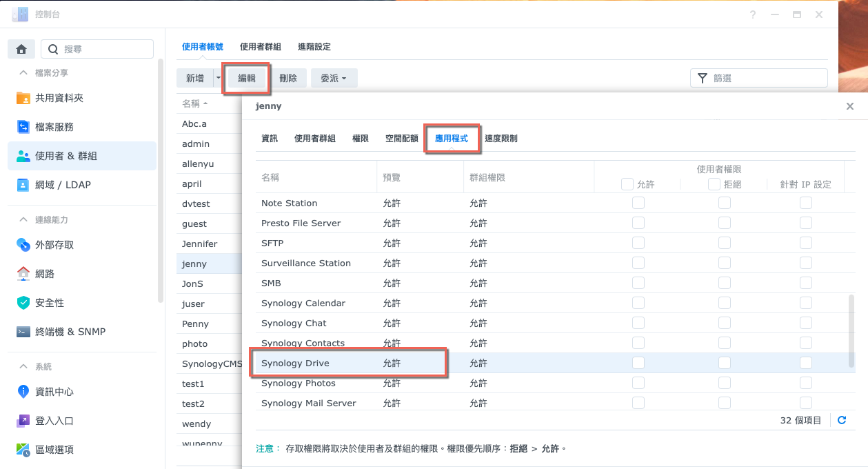Go to Control Panel home icon

click(21, 49)
